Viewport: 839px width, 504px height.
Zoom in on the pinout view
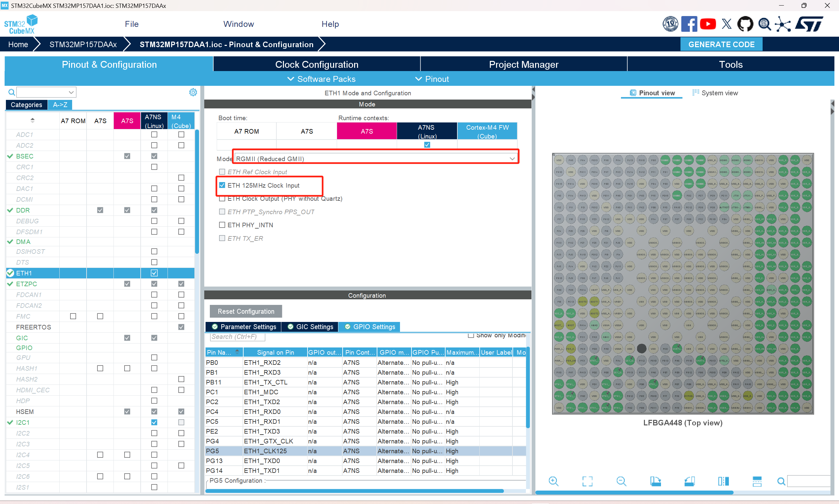(553, 481)
